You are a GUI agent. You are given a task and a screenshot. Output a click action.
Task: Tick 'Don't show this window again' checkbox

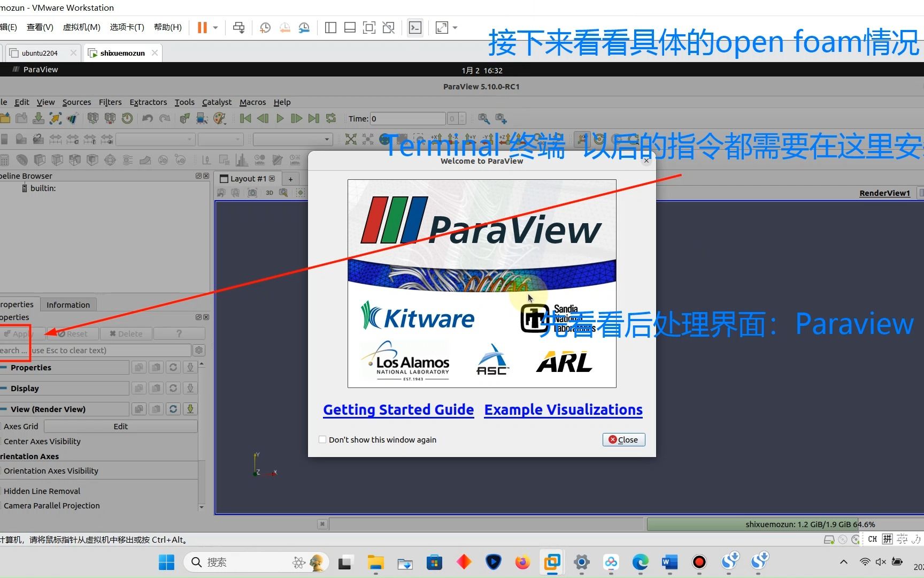(322, 439)
